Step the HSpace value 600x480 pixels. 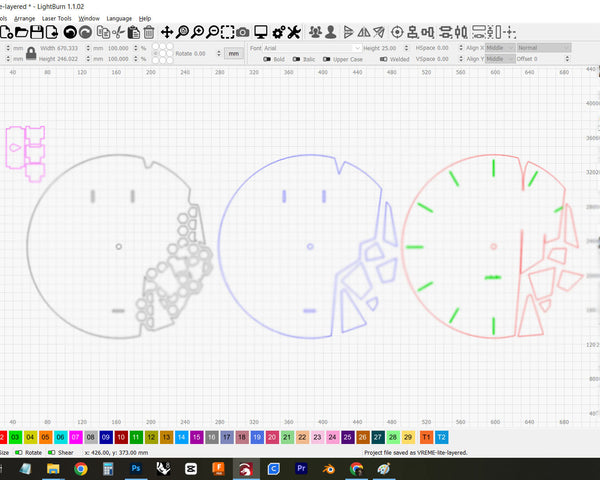[461, 48]
